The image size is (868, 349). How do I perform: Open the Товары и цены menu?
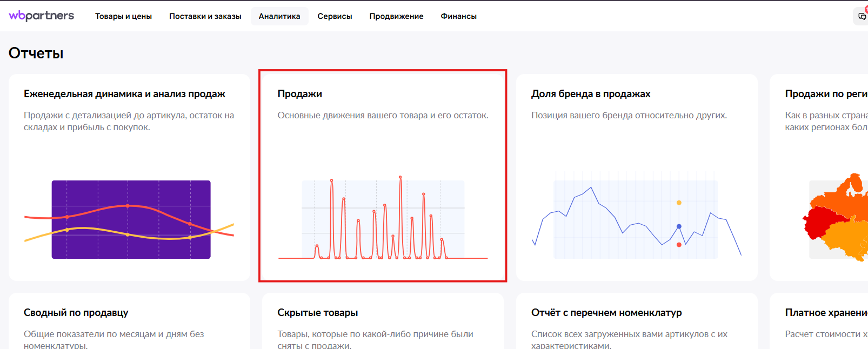[x=123, y=16]
